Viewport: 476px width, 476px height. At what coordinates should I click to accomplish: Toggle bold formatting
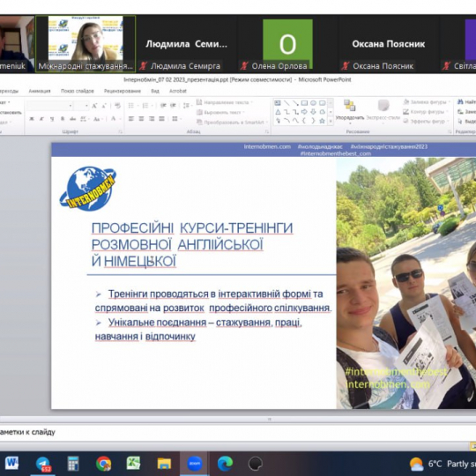[32, 119]
